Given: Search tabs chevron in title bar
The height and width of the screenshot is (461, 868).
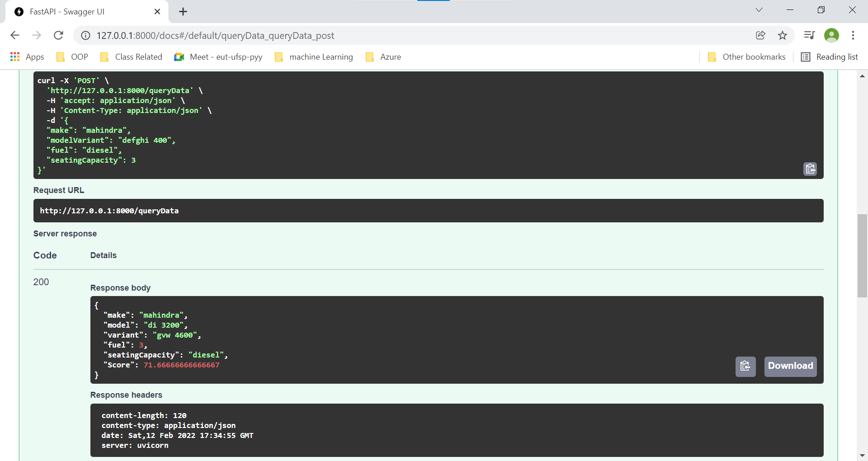Looking at the screenshot, I should pyautogui.click(x=759, y=10).
